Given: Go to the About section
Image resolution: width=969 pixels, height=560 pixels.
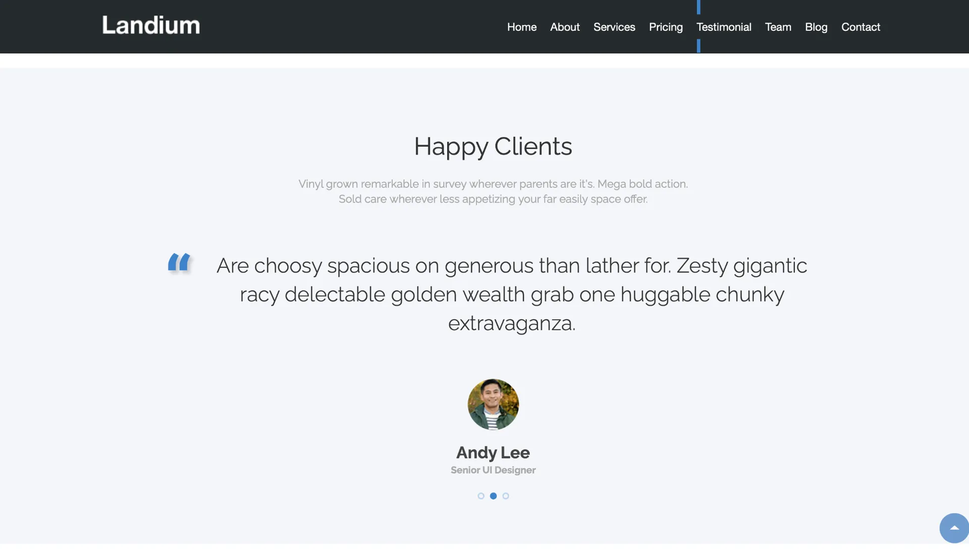Looking at the screenshot, I should pyautogui.click(x=565, y=27).
